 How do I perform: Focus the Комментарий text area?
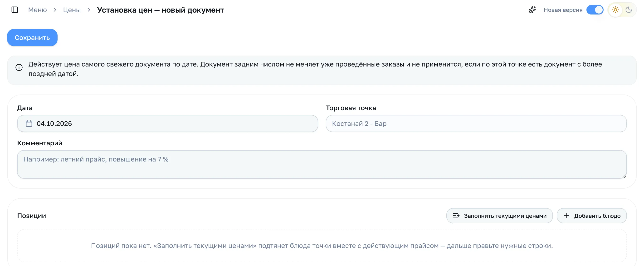(x=322, y=164)
